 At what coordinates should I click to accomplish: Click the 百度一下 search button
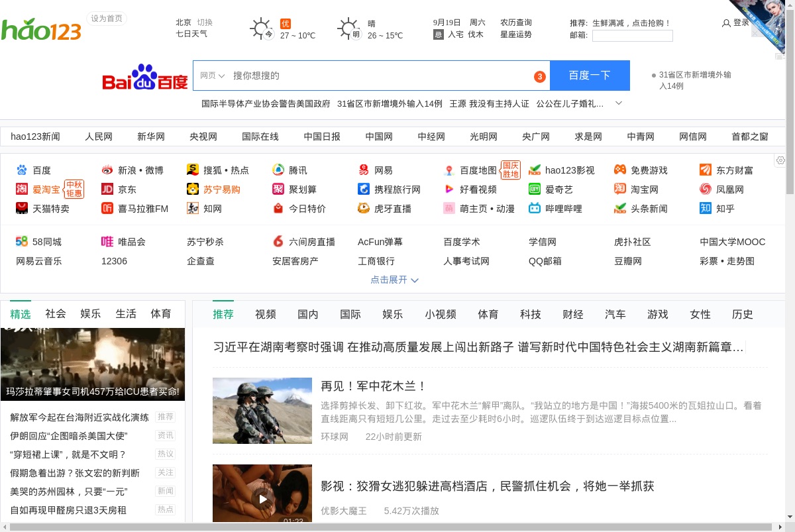(590, 76)
